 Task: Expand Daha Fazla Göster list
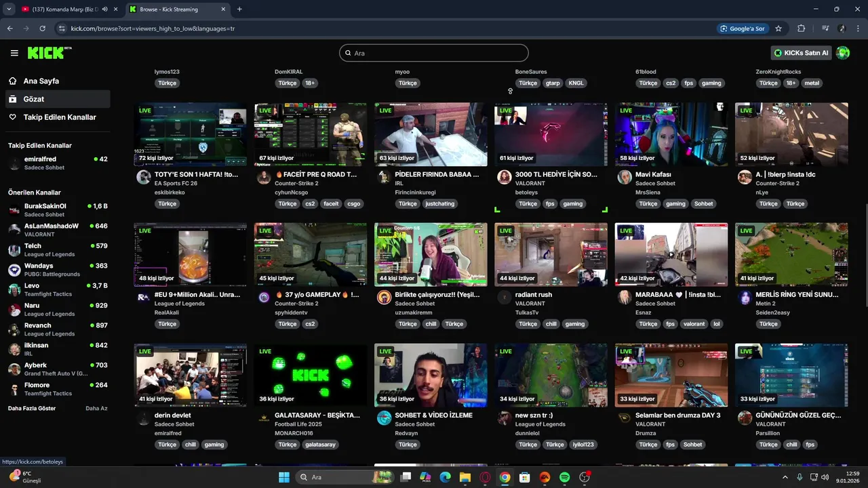[x=32, y=409]
